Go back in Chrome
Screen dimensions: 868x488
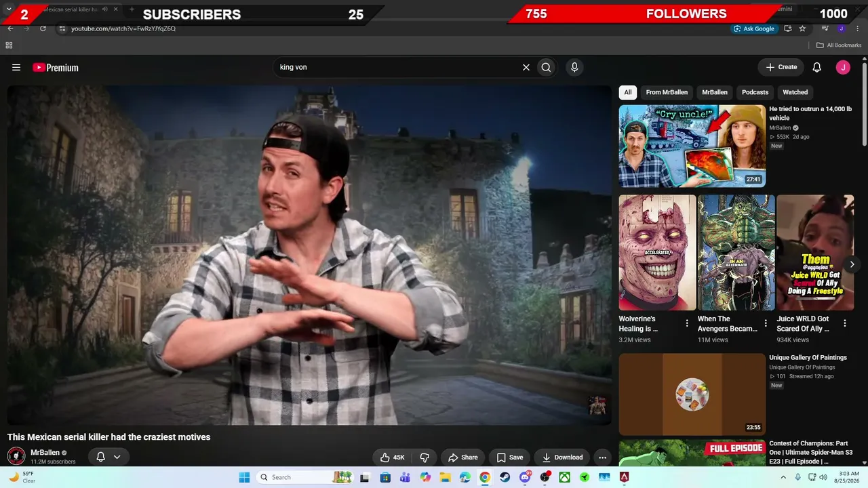tap(10, 28)
